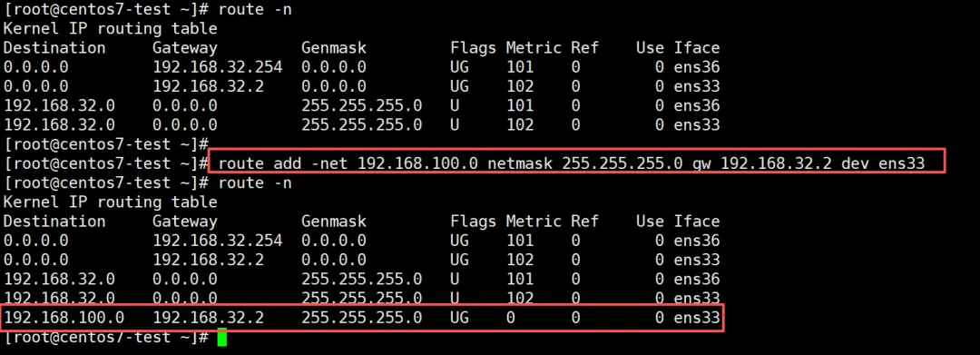Click 'Genmask' header in first routing table

pyautogui.click(x=334, y=48)
